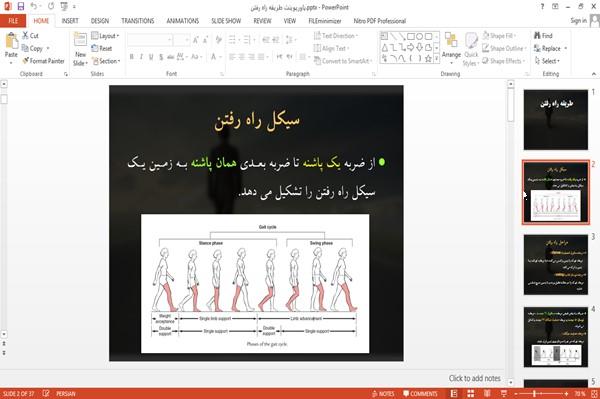Click the Save icon in quick access toolbar
The width and height of the screenshot is (600, 399).
click(21, 6)
